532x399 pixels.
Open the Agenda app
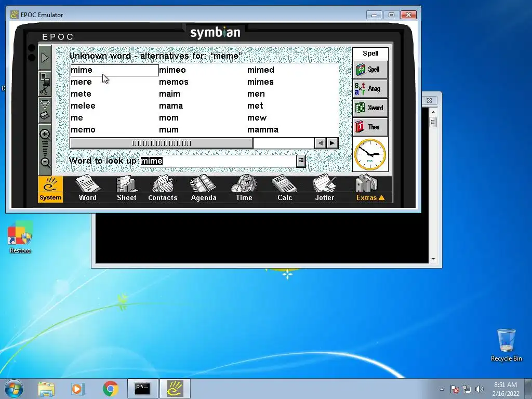(x=204, y=189)
